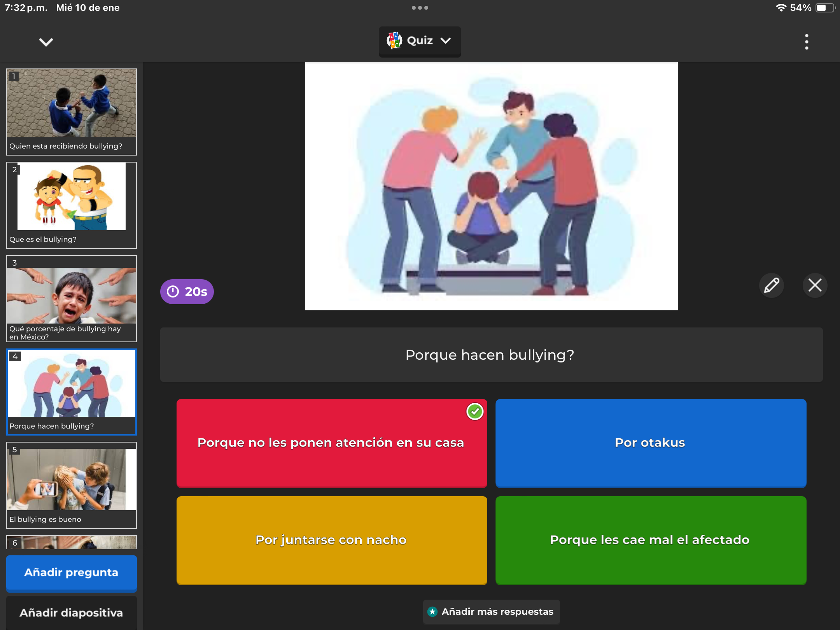This screenshot has height=630, width=840.
Task: Tap the Wi-Fi status icon
Action: 780,8
